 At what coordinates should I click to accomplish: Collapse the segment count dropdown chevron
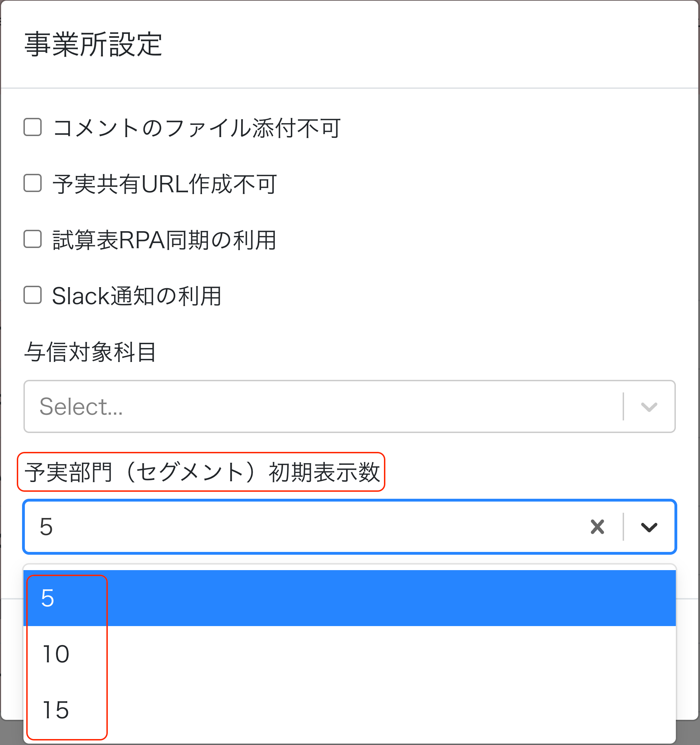tap(649, 526)
